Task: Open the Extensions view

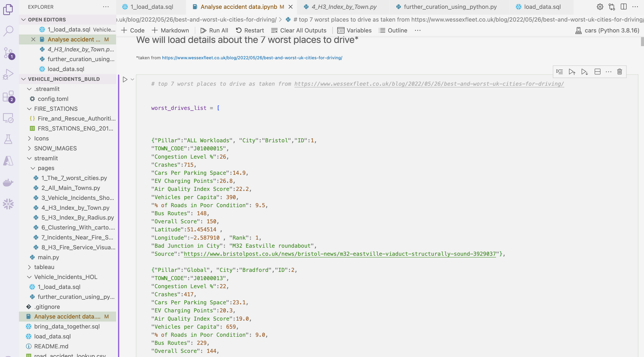Action: coord(8,96)
